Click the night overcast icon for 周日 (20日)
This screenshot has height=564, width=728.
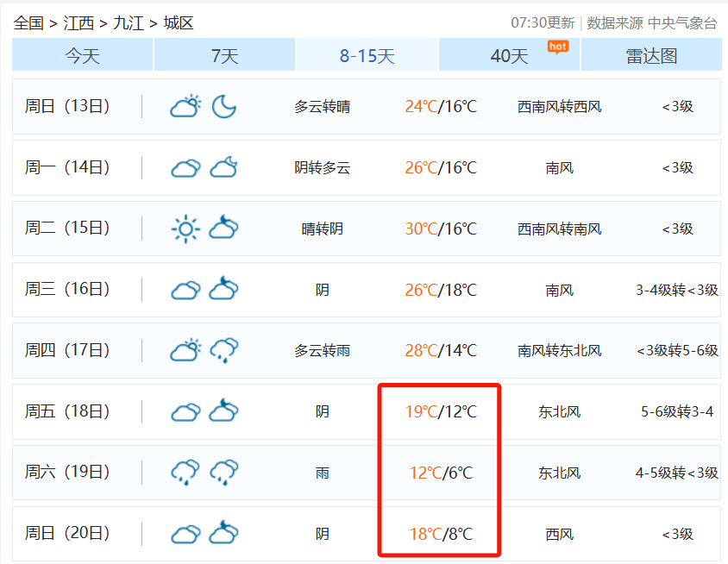(223, 532)
